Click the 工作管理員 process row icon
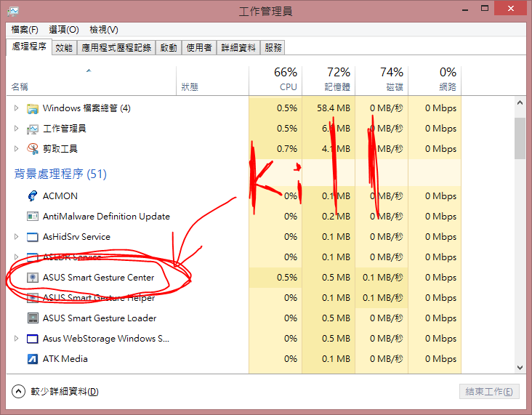Screen dimensions: 532x415 click(33, 129)
